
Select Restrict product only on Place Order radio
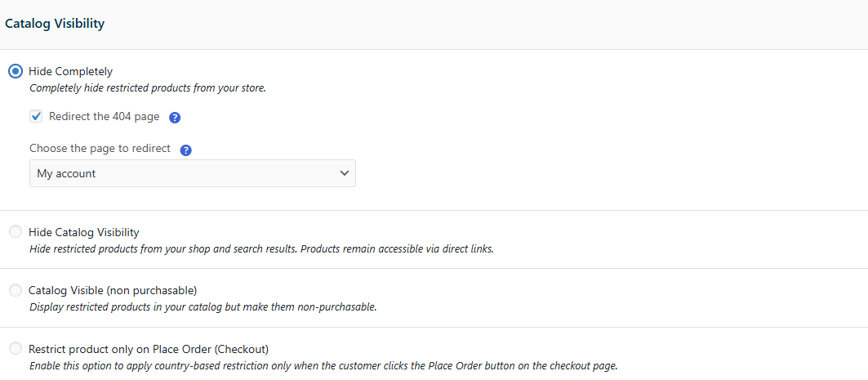pyautogui.click(x=16, y=349)
